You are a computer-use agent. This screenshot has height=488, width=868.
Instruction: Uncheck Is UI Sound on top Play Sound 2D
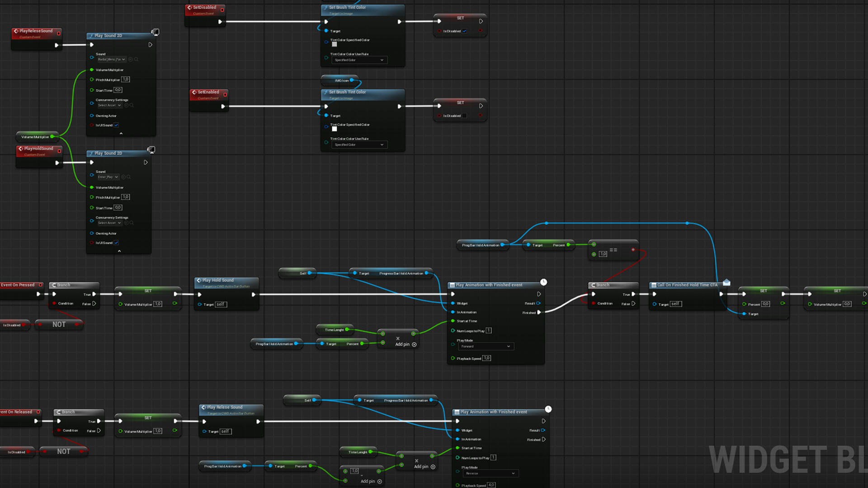116,125
